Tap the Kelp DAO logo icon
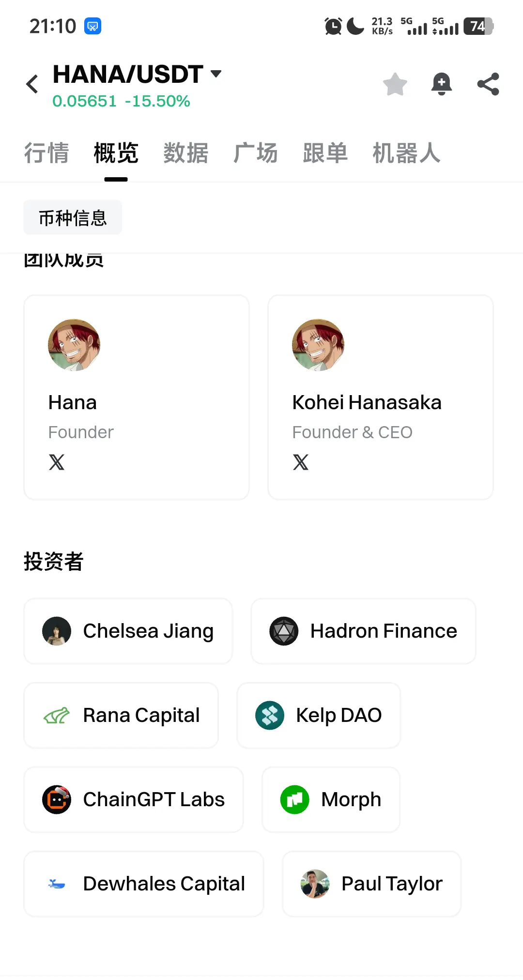Image resolution: width=523 pixels, height=980 pixels. (270, 715)
